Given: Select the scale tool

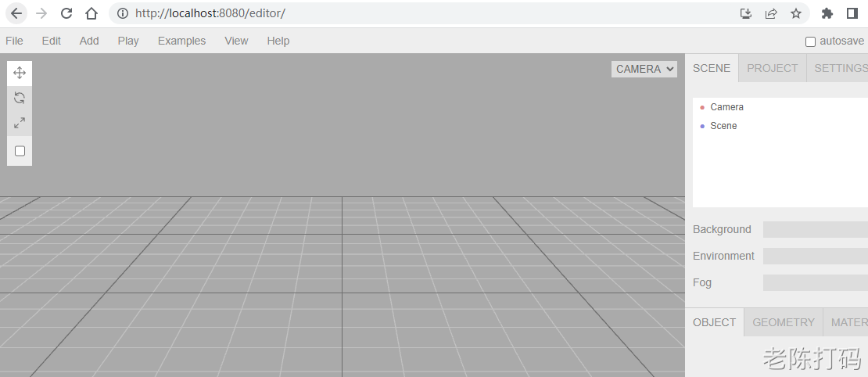Looking at the screenshot, I should tap(20, 123).
